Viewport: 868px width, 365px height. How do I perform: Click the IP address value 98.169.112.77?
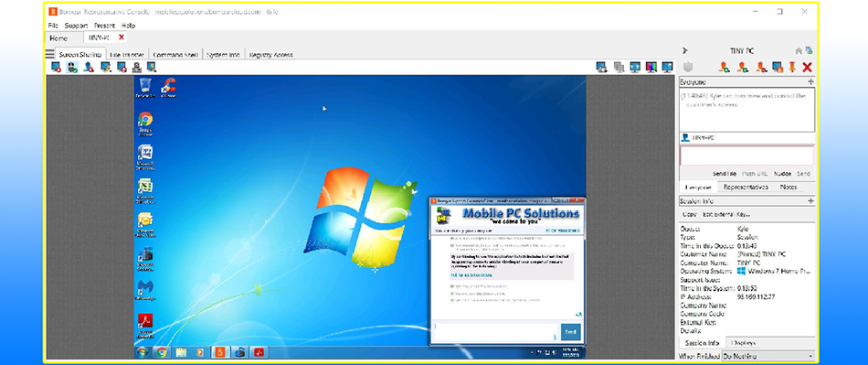[756, 297]
